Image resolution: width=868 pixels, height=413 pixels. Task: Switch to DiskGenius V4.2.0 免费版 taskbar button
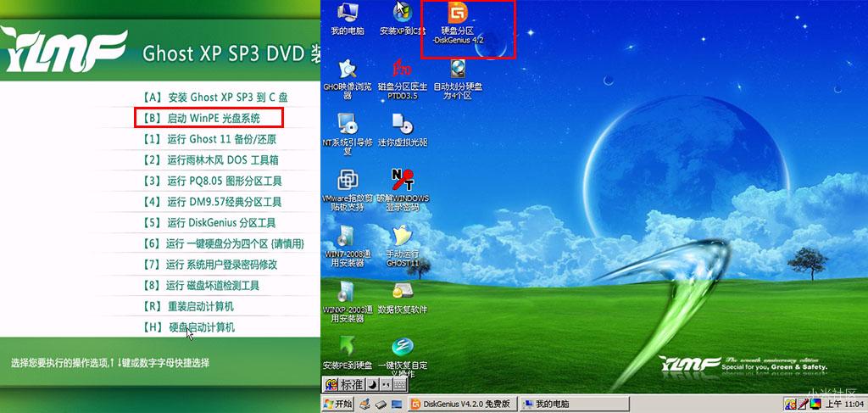(462, 404)
